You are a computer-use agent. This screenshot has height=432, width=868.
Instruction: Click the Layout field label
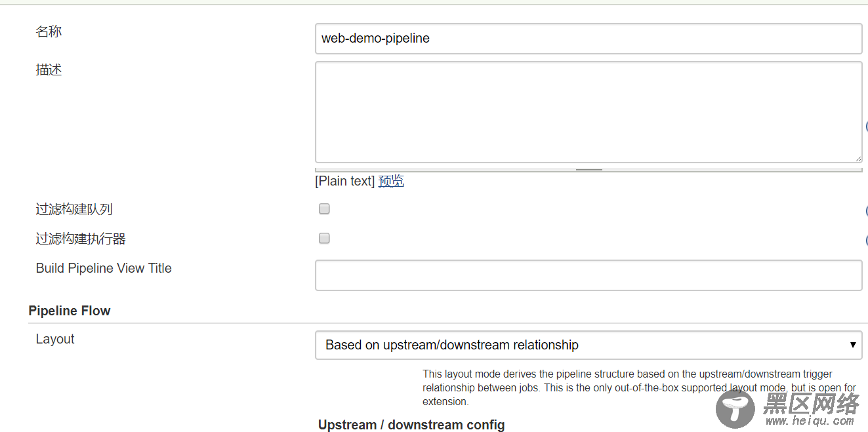[55, 339]
